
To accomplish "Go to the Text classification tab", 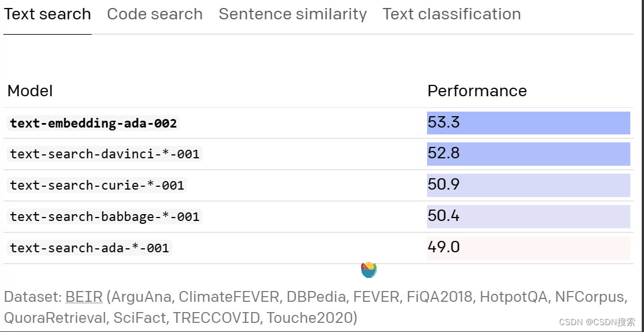I will [x=452, y=14].
